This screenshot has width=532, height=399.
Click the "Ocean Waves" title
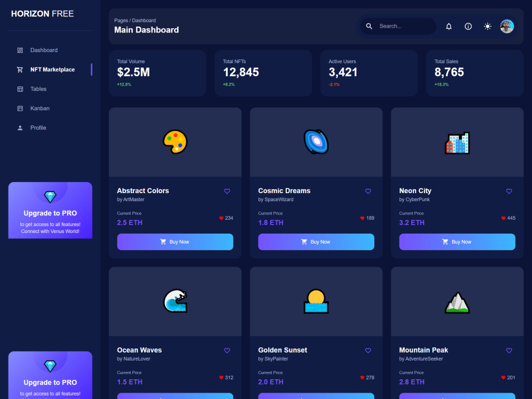point(139,350)
